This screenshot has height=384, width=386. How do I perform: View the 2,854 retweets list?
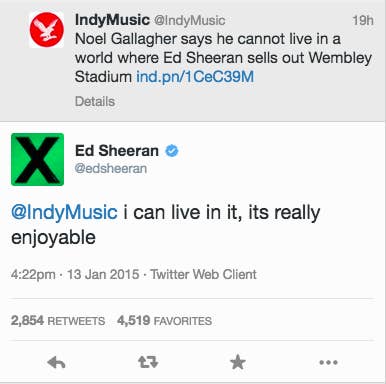pos(58,321)
